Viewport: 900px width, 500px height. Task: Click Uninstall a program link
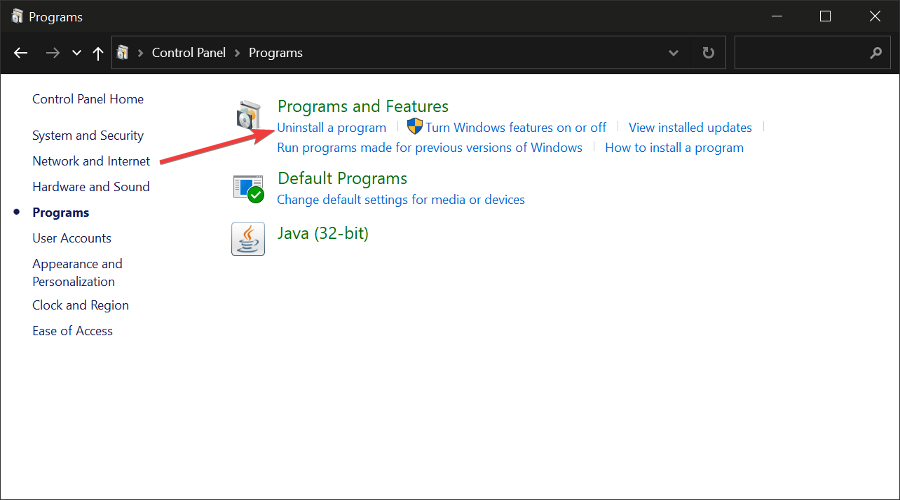click(331, 128)
